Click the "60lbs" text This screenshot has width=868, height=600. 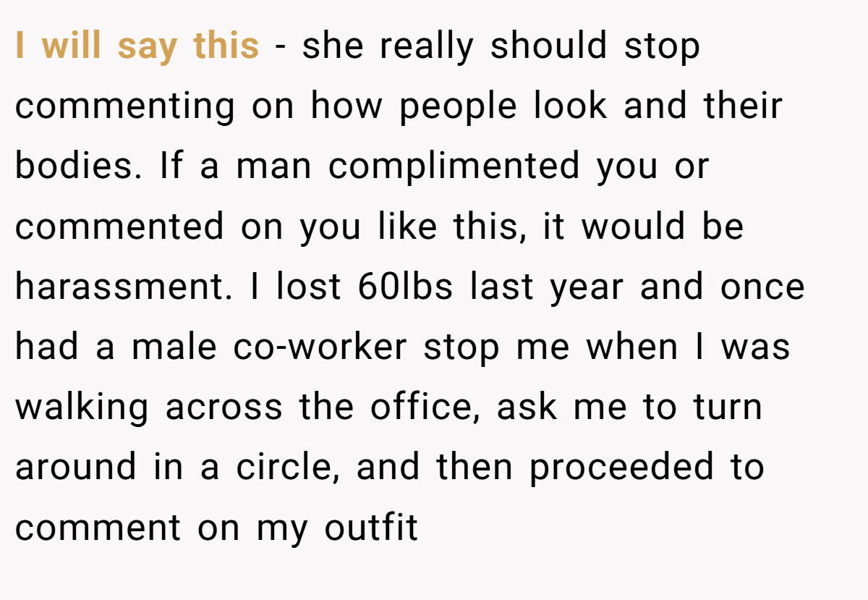coord(405,287)
